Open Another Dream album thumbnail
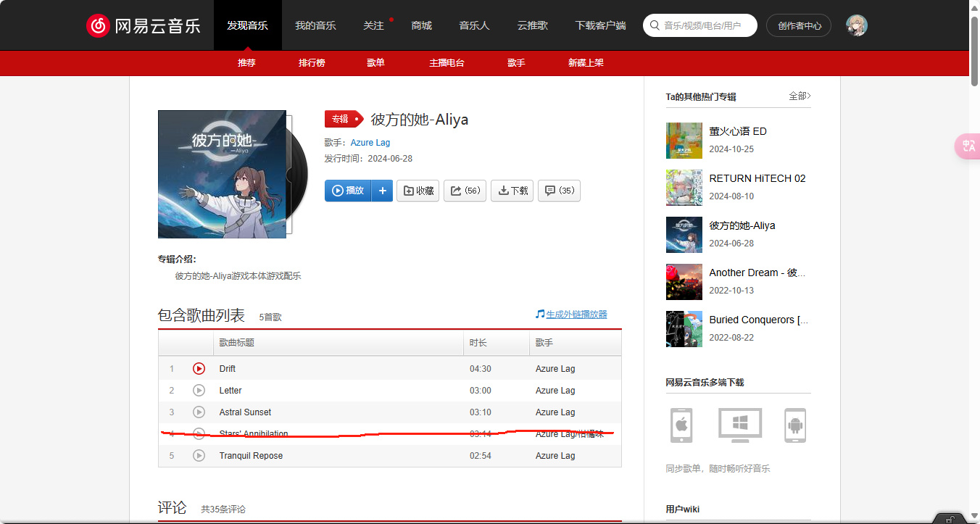This screenshot has height=524, width=980. pos(684,282)
